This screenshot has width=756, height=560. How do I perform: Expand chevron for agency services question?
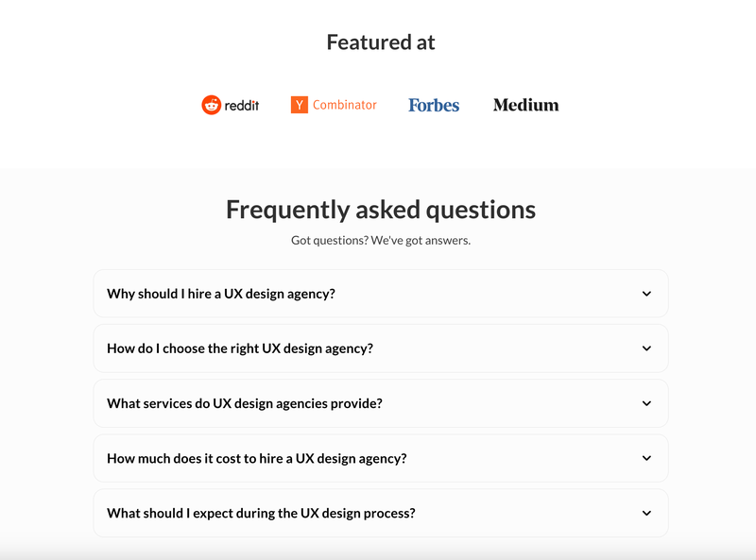[646, 403]
